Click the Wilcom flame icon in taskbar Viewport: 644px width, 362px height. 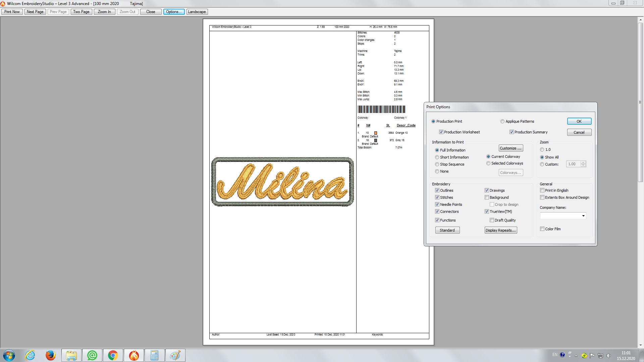pos(133,355)
